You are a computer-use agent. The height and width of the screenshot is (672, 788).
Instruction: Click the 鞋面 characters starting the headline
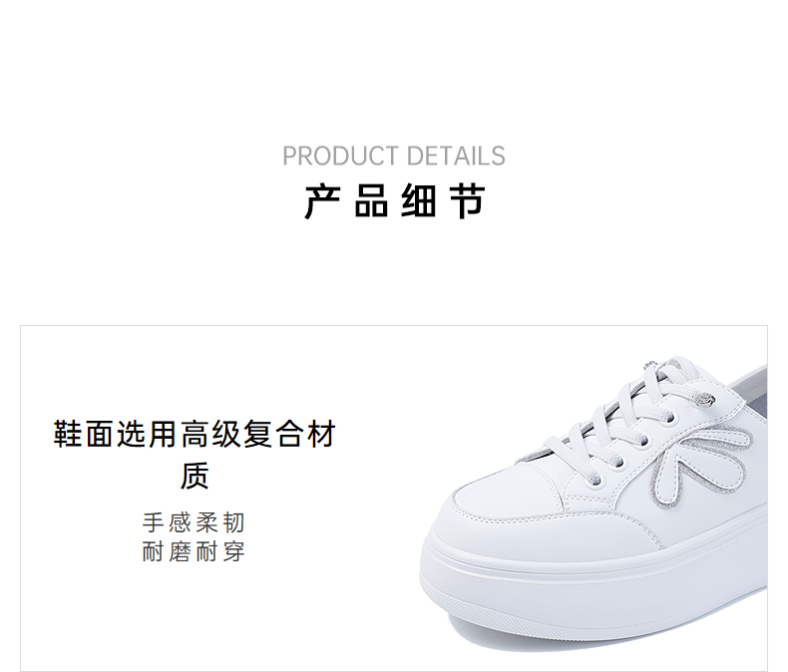pyautogui.click(x=83, y=434)
